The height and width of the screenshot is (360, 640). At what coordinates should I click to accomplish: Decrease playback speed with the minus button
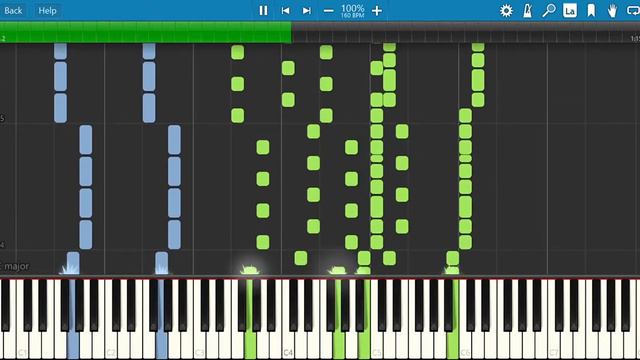click(x=329, y=11)
